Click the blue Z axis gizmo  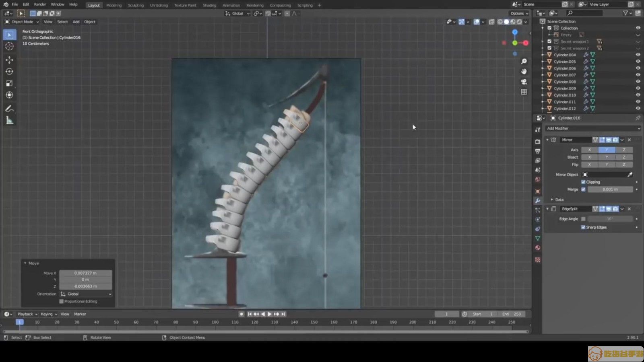(515, 32)
